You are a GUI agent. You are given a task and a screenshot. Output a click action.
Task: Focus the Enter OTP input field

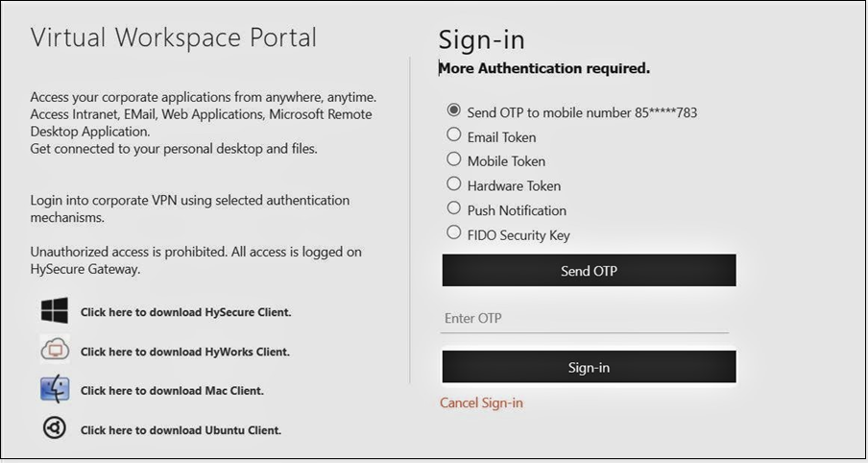(x=585, y=320)
